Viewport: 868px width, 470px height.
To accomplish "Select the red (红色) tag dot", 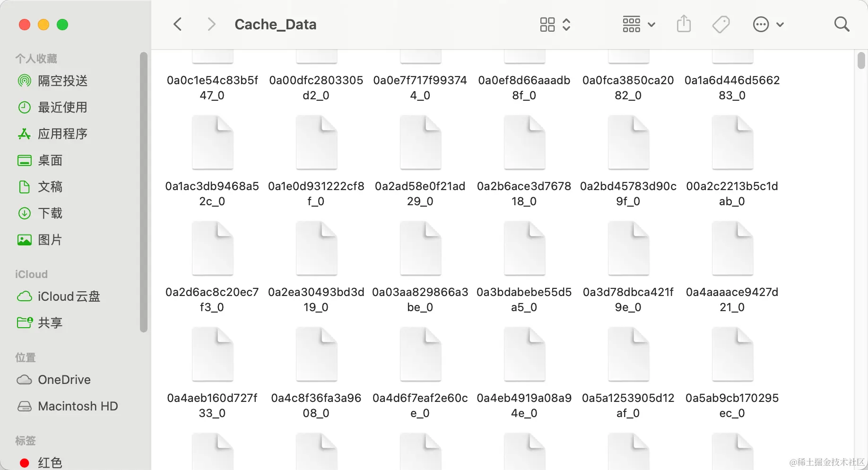I will (x=25, y=462).
